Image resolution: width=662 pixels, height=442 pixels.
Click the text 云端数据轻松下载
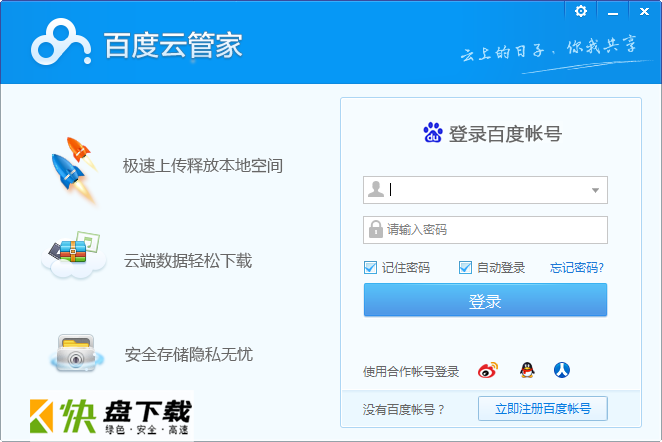187,260
